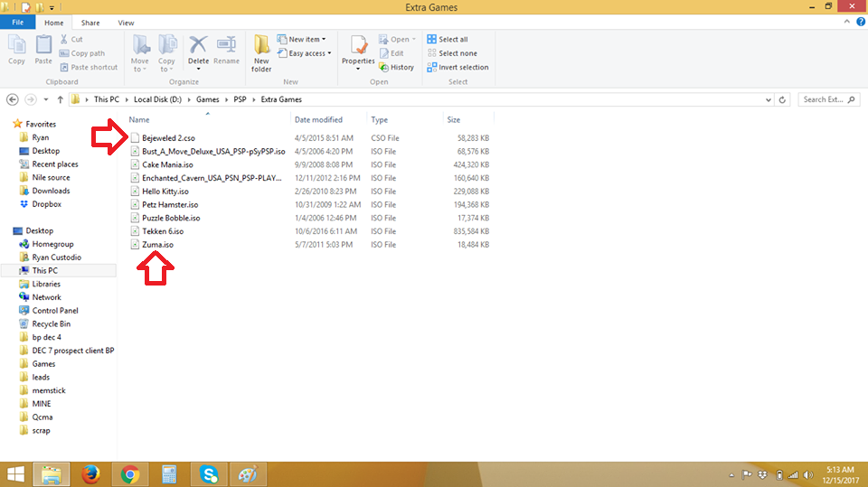Select the Tekken 6.iso file
The height and width of the screenshot is (487, 868).
(162, 230)
